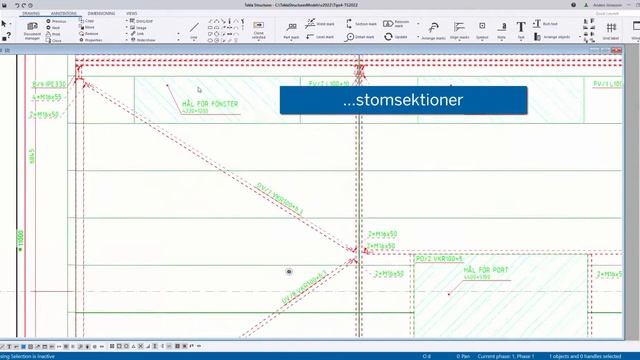Click the Update marks button
Screen dimensions: 640x360
(396, 37)
